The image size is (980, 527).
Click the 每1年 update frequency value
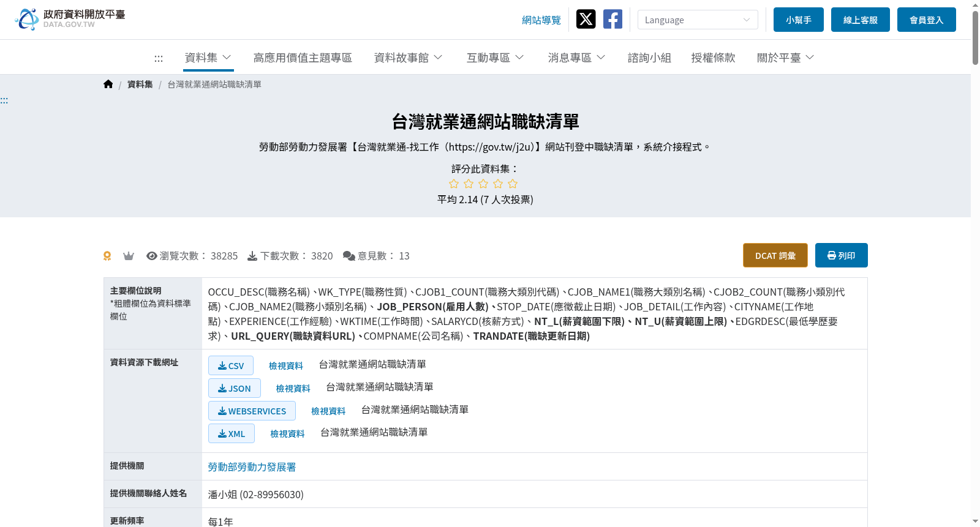(x=221, y=521)
